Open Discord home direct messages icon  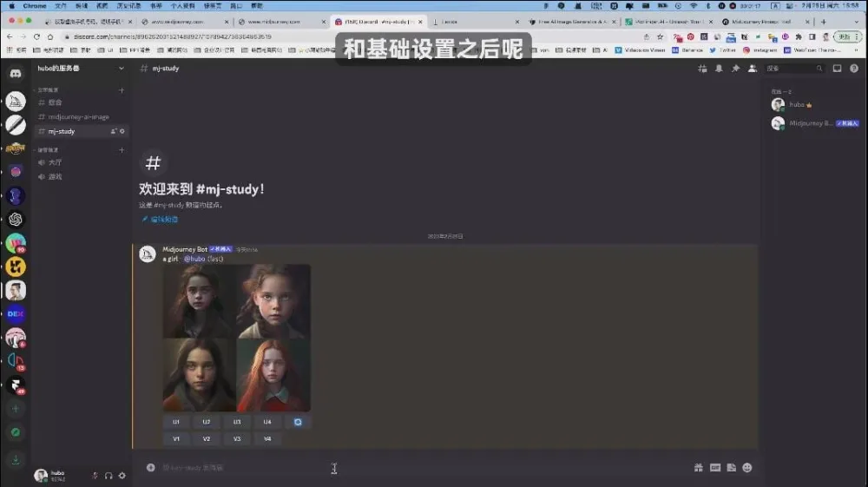(16, 74)
